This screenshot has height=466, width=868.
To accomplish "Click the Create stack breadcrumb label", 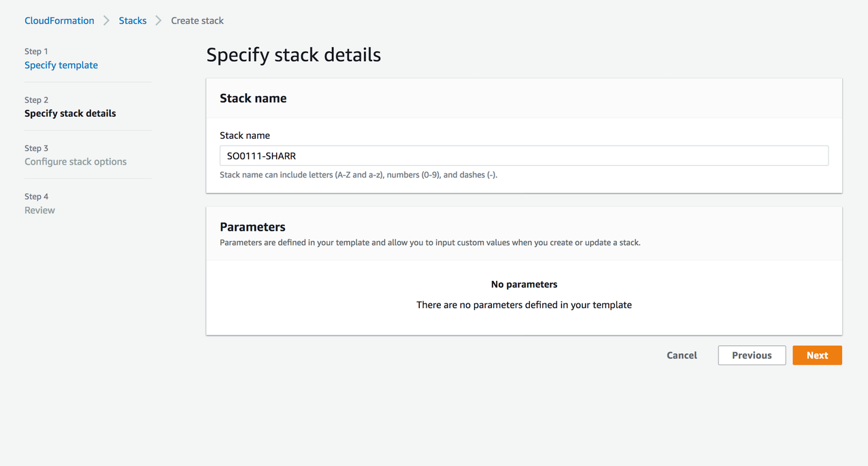I will click(x=197, y=20).
